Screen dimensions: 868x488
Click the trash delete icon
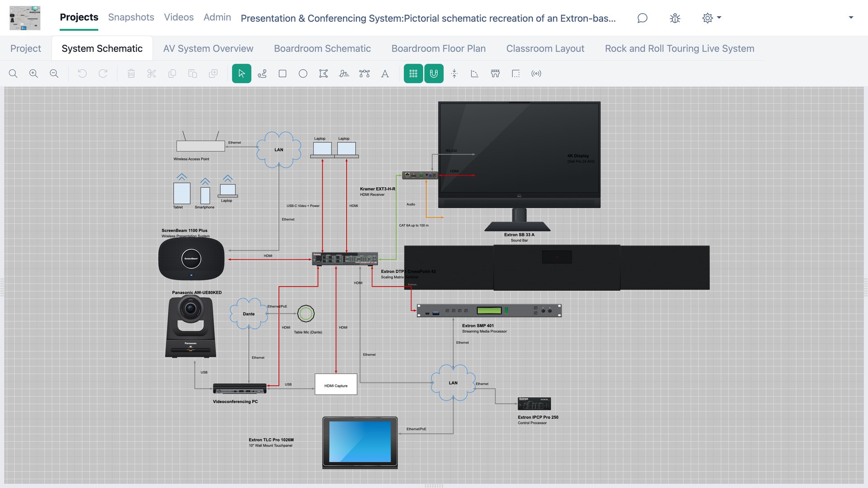(131, 74)
